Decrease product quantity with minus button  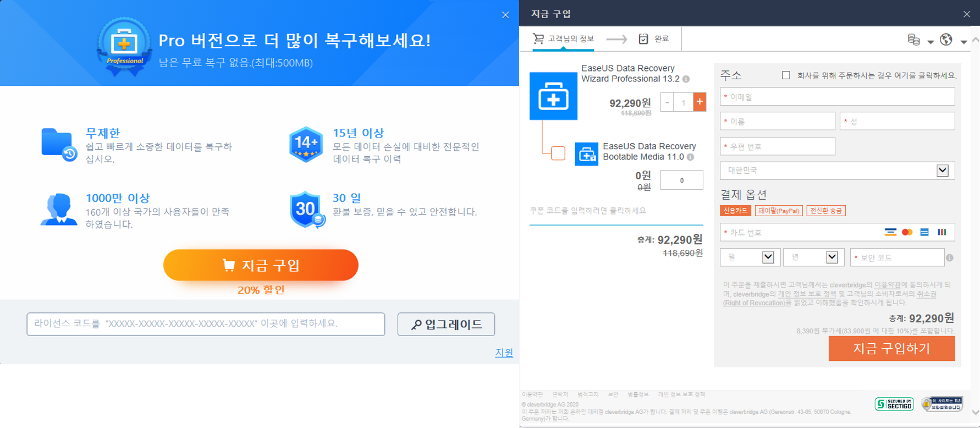coord(667,102)
